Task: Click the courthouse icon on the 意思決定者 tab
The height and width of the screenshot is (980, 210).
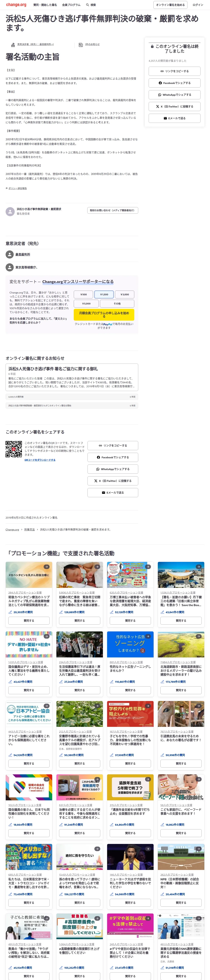Action: [x=13, y=45]
